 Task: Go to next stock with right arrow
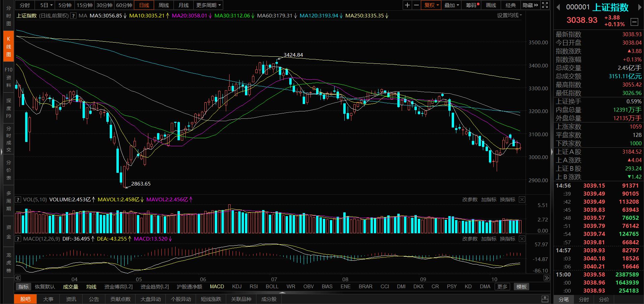click(x=640, y=7)
